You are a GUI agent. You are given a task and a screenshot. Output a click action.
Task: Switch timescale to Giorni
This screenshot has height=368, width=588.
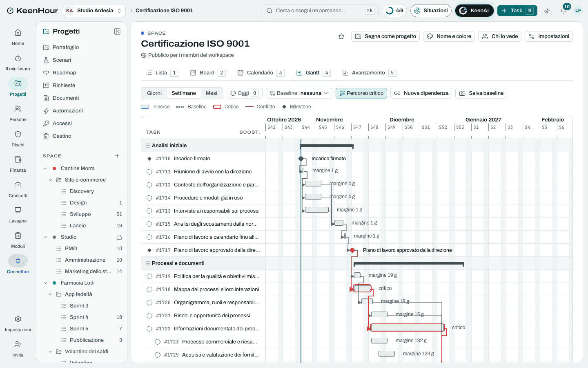click(154, 93)
